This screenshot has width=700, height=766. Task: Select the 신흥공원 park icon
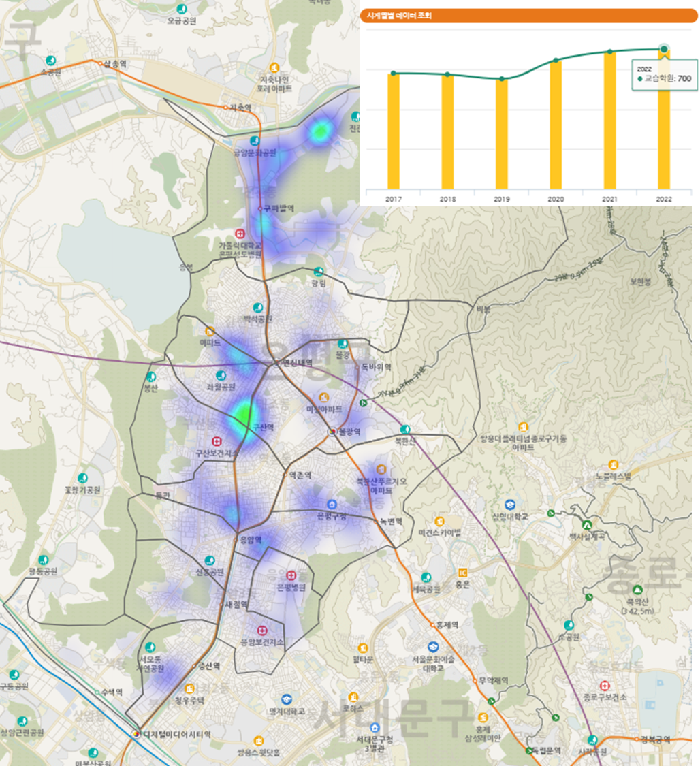(210, 560)
